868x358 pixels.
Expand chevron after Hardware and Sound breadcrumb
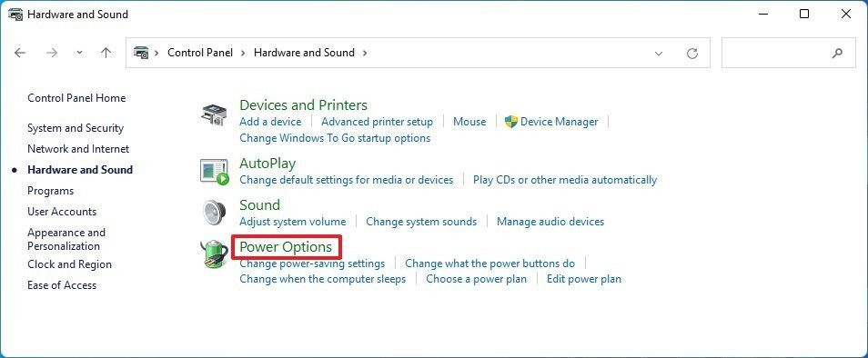(x=365, y=53)
